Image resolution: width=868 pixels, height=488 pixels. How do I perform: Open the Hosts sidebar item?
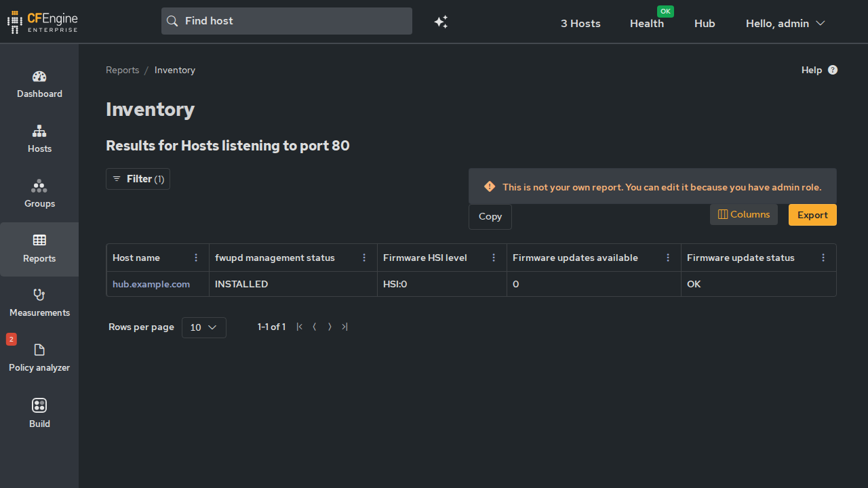coord(39,140)
